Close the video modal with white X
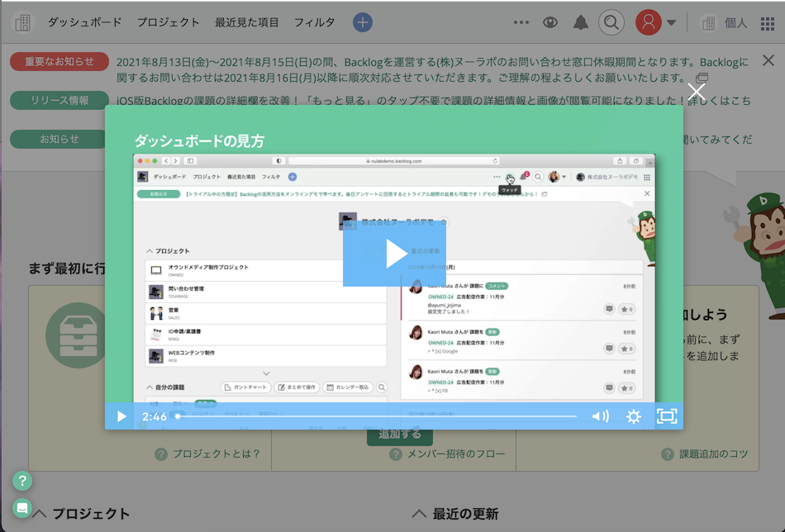Viewport: 785px width, 532px height. (696, 92)
